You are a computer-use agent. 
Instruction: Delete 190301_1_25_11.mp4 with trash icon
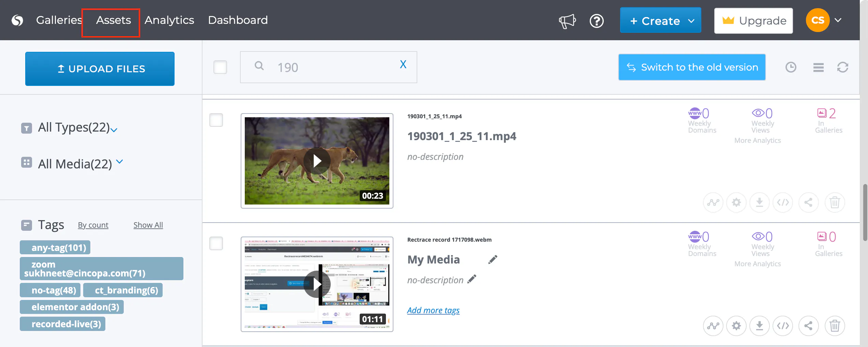tap(835, 202)
